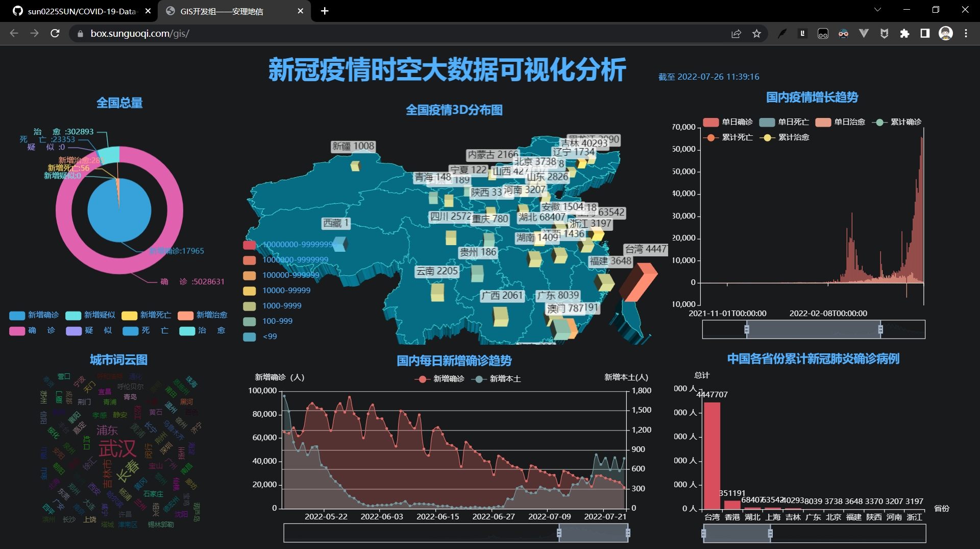Click the back navigation arrow
This screenshot has height=549, width=980.
click(x=13, y=33)
